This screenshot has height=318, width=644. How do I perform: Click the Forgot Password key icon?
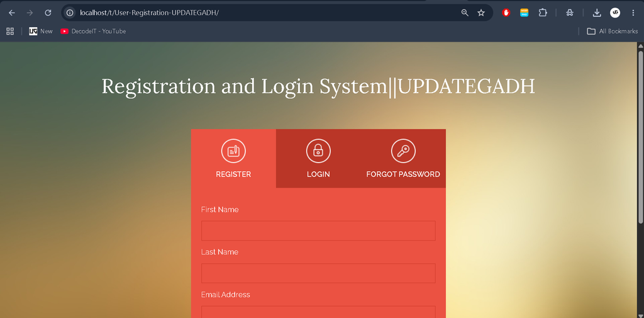pyautogui.click(x=403, y=151)
